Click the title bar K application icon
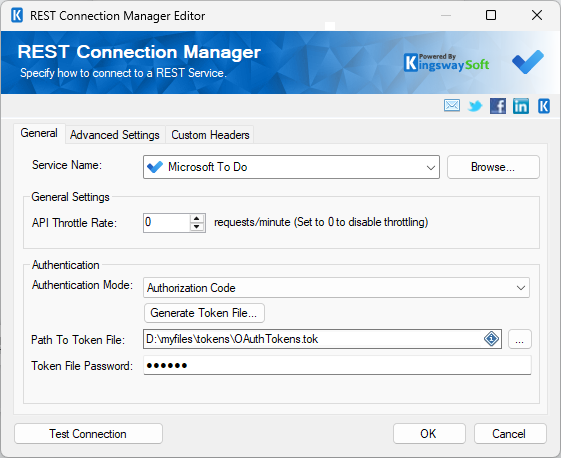Image resolution: width=561 pixels, height=458 pixels. point(17,15)
